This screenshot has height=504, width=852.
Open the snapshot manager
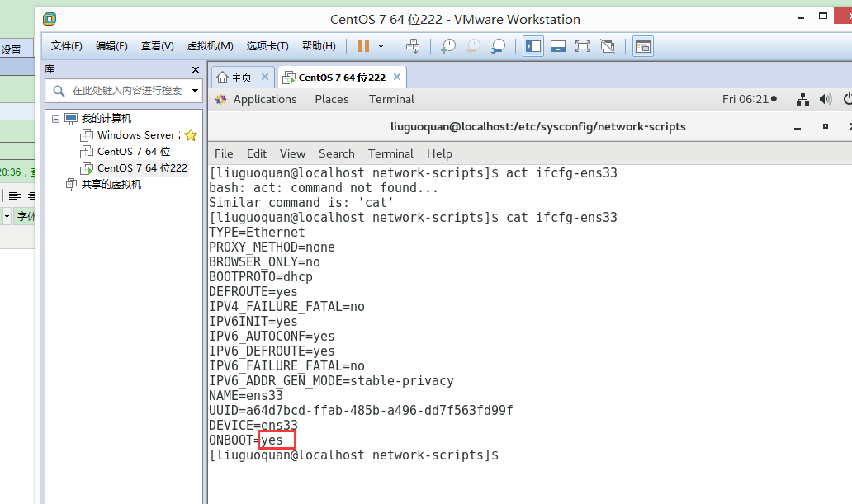click(498, 46)
